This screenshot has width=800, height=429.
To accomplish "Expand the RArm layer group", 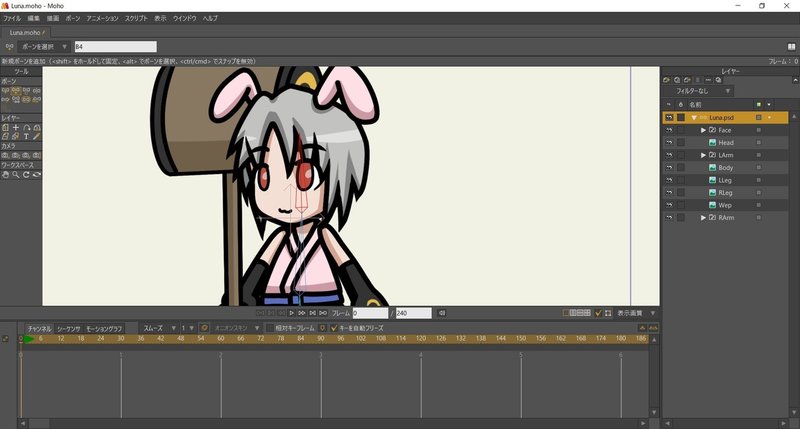I will (703, 217).
